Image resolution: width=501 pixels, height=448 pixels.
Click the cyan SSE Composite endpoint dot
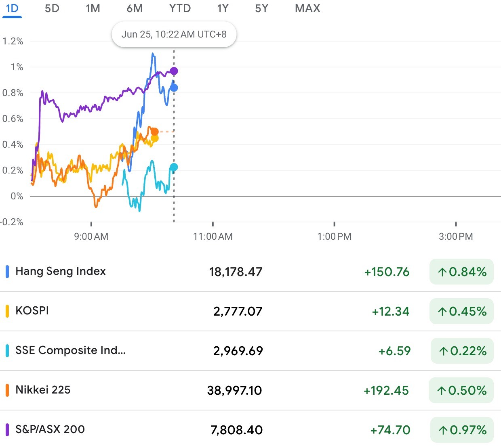point(174,167)
